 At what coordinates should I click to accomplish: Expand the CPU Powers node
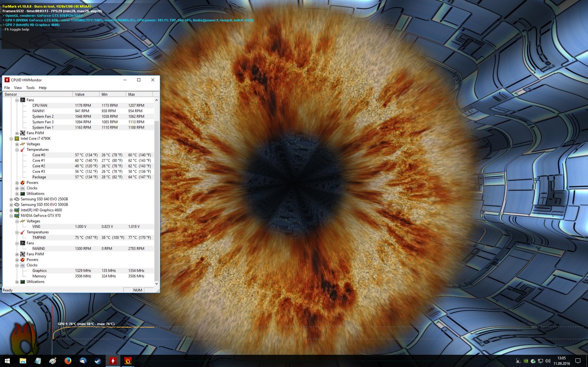[17, 183]
